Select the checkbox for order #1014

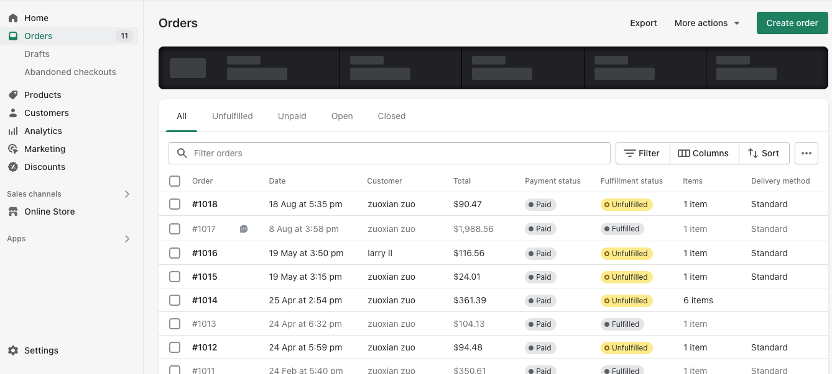pyautogui.click(x=175, y=300)
